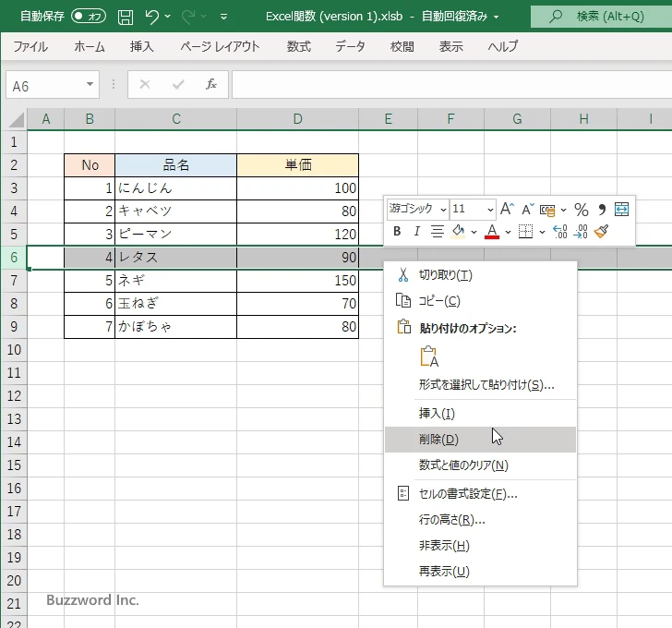Image resolution: width=672 pixels, height=628 pixels.
Task: Open the accounting format dropdown arrow
Action: pyautogui.click(x=563, y=210)
